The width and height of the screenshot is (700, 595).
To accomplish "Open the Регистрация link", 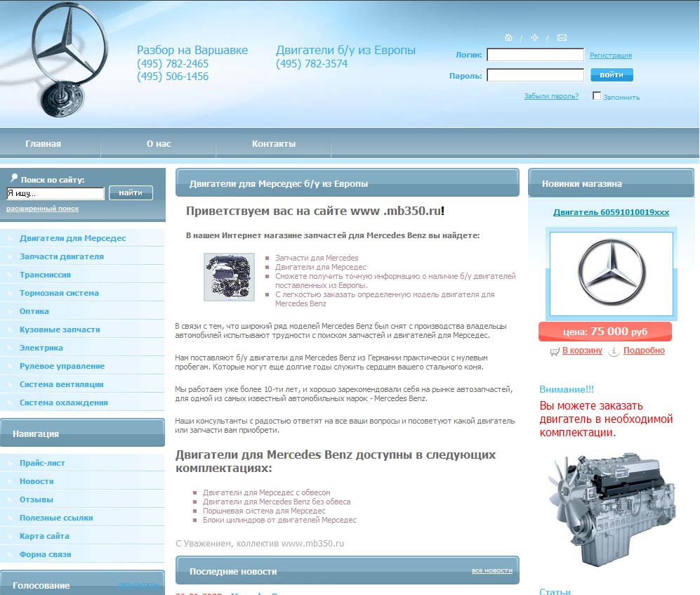I will (x=610, y=55).
